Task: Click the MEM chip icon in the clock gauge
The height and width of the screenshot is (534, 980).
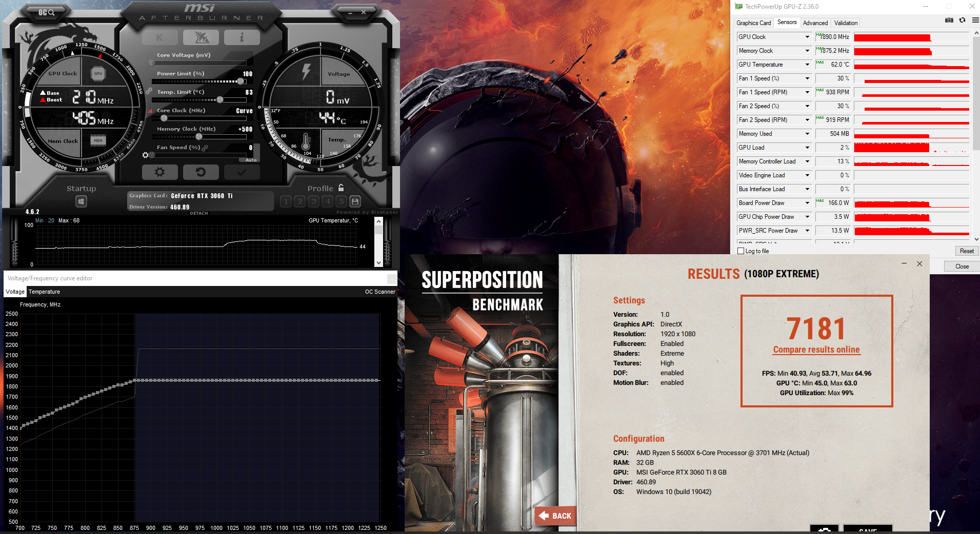Action: click(x=98, y=140)
